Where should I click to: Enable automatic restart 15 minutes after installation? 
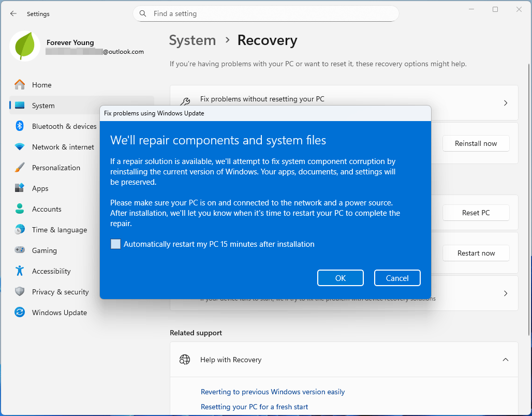(115, 244)
